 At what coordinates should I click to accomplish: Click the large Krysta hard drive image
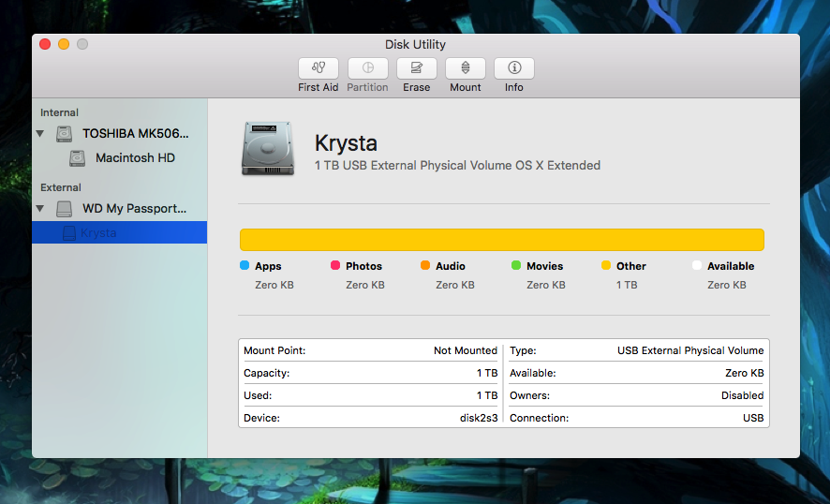pos(266,148)
